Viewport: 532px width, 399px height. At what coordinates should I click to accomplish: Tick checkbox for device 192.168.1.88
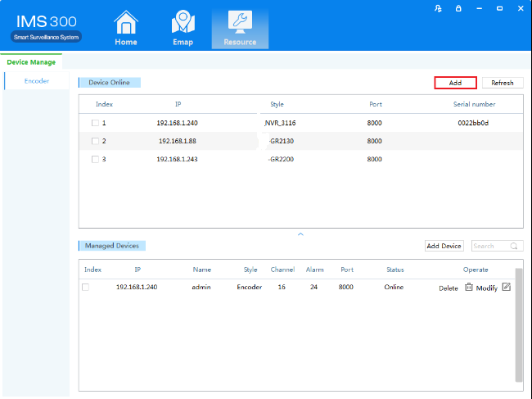click(95, 141)
